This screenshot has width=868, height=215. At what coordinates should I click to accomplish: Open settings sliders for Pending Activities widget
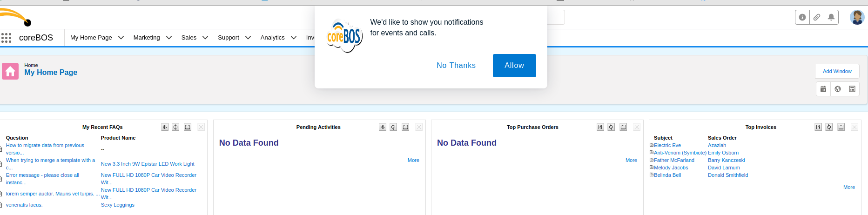click(x=383, y=127)
